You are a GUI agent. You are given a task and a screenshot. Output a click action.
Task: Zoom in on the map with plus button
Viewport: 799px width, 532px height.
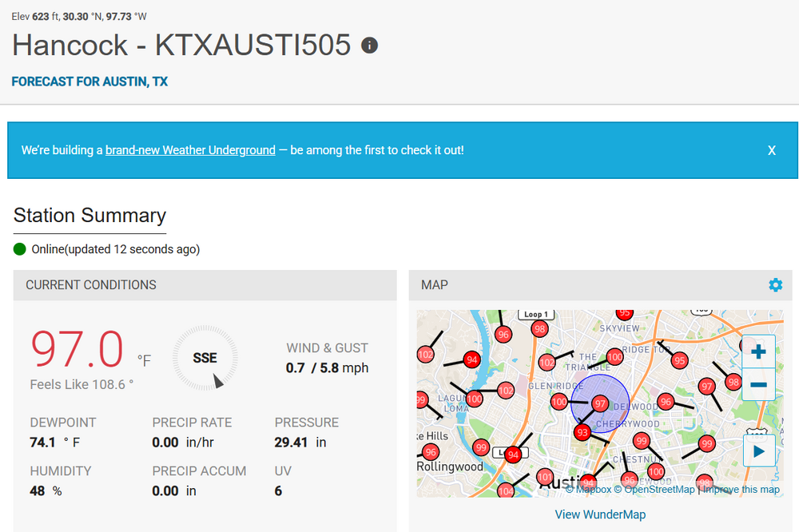point(758,351)
